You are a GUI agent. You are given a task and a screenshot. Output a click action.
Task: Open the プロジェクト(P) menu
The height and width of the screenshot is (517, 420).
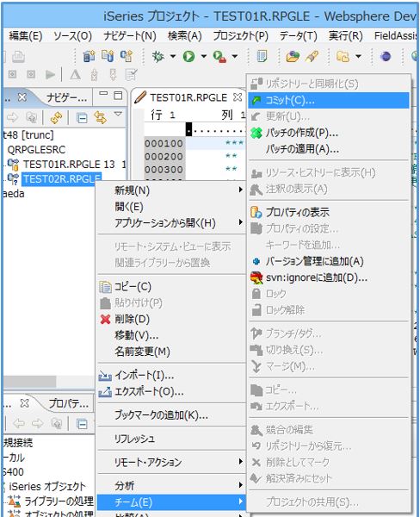point(240,35)
